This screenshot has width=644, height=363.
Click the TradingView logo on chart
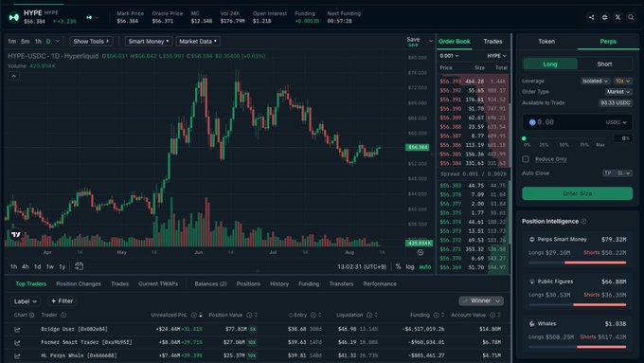tap(15, 234)
